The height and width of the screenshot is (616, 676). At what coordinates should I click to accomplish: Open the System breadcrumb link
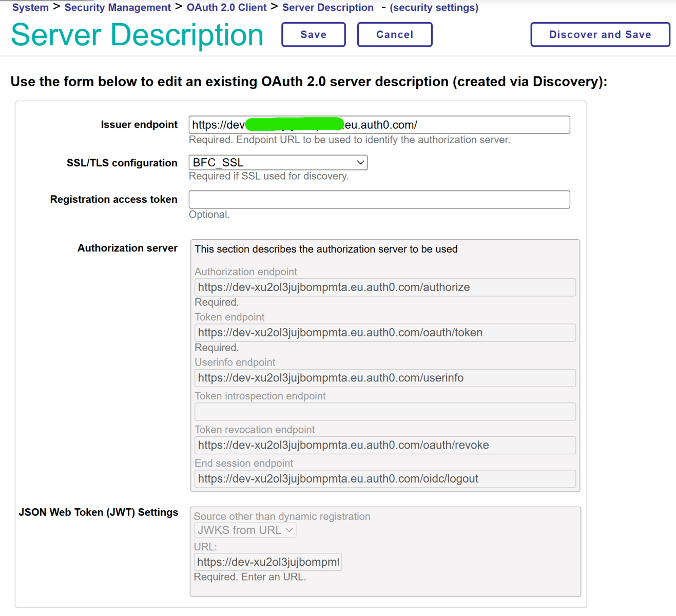[x=30, y=8]
